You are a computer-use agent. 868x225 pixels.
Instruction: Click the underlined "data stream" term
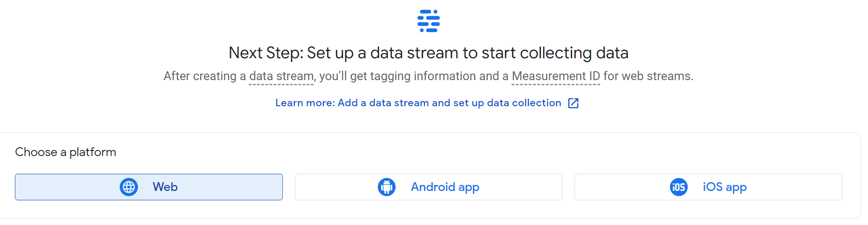tap(281, 76)
